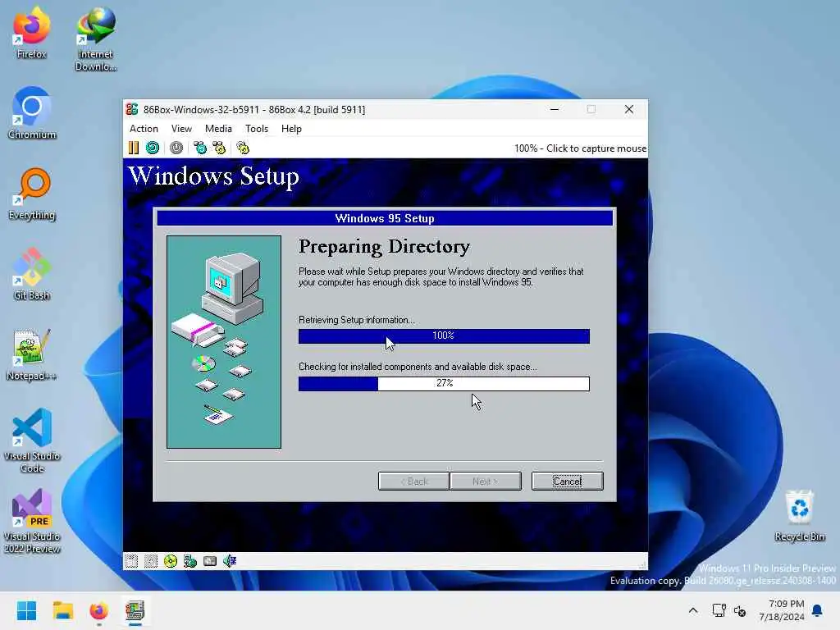Image resolution: width=840 pixels, height=630 pixels.
Task: Select the Chromium desktop shortcut
Action: (x=32, y=113)
